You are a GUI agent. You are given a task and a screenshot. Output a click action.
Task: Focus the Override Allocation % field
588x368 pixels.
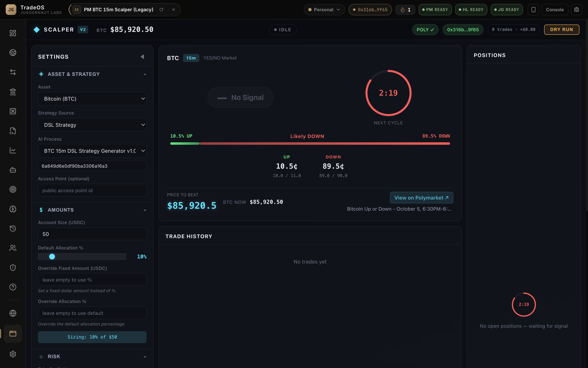[92, 313]
